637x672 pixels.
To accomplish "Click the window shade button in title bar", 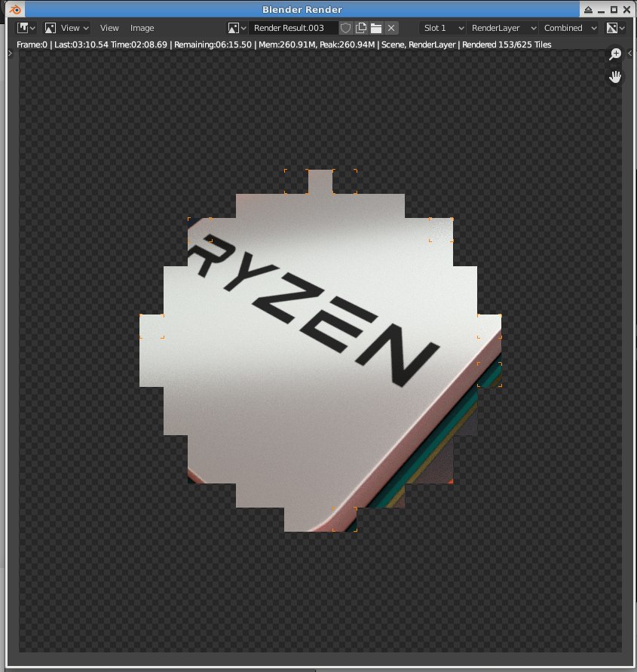I will tap(588, 10).
